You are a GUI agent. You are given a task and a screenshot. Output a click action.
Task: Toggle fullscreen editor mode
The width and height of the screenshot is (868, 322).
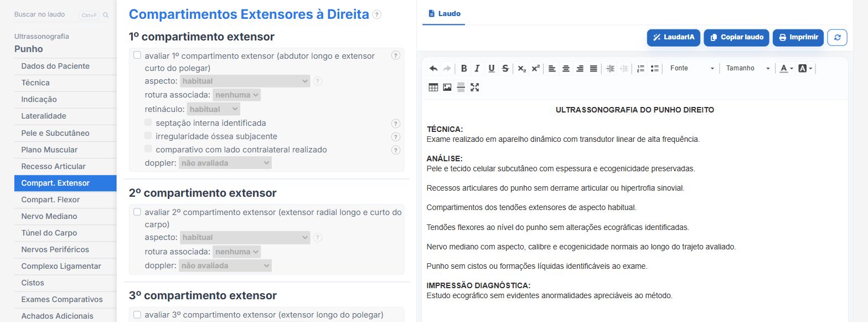click(474, 87)
